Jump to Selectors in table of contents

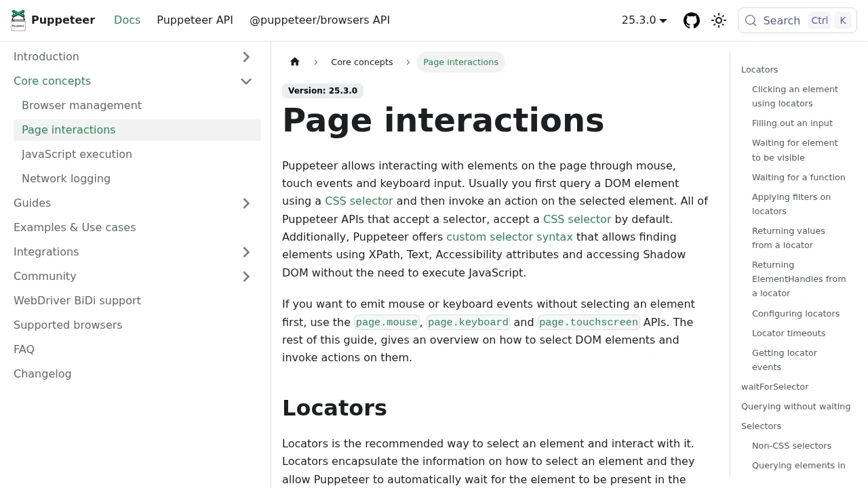click(x=761, y=426)
